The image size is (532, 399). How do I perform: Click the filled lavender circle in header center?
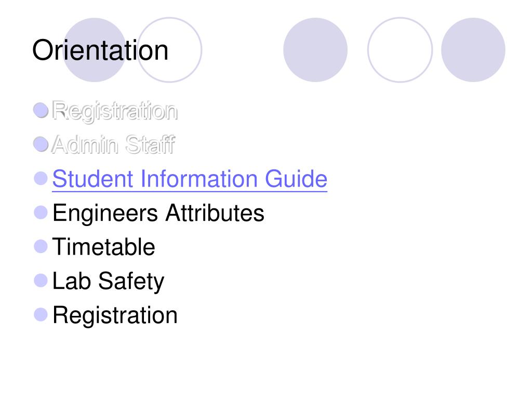[315, 50]
